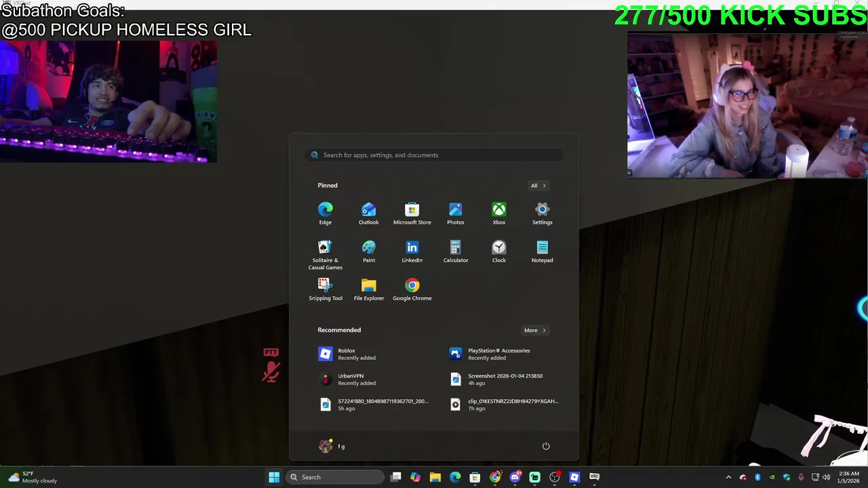
Task: Open File Explorer on the taskbar
Action: (x=435, y=477)
